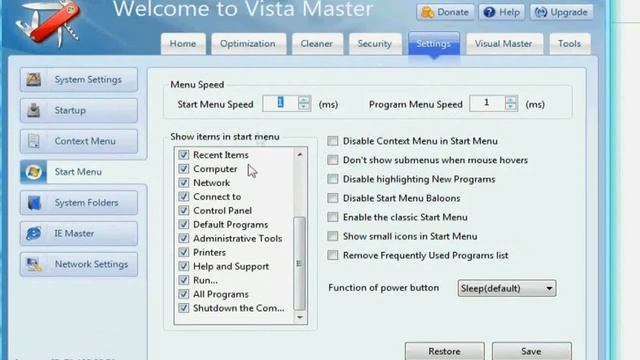Screen dimensions: 640x360
Task: Switch to the Optimization tab
Action: coord(248,44)
